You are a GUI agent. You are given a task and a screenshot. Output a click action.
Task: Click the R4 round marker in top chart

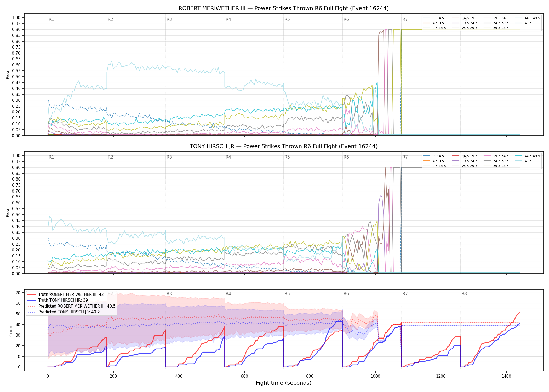(x=228, y=19)
